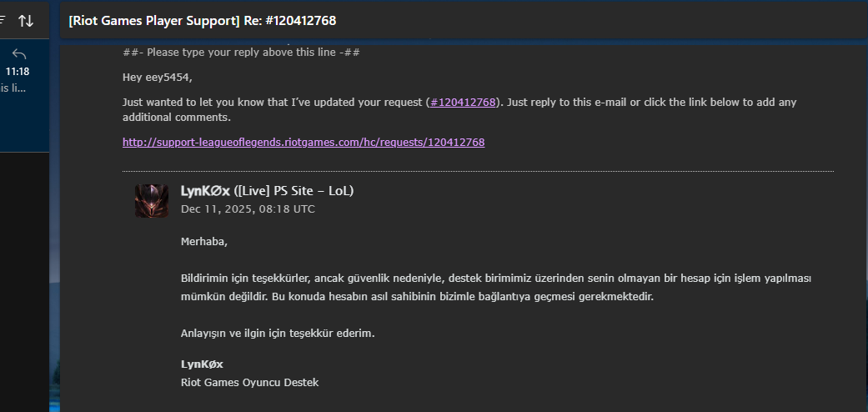Open the inline #120412768 request link
This screenshot has height=412, width=868.
(463, 103)
